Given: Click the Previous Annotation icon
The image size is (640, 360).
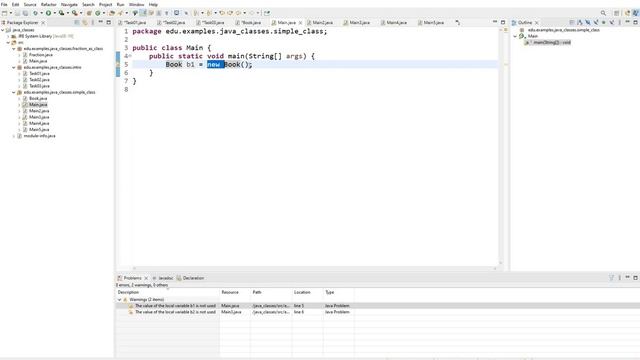Looking at the screenshot, I should pos(209,13).
